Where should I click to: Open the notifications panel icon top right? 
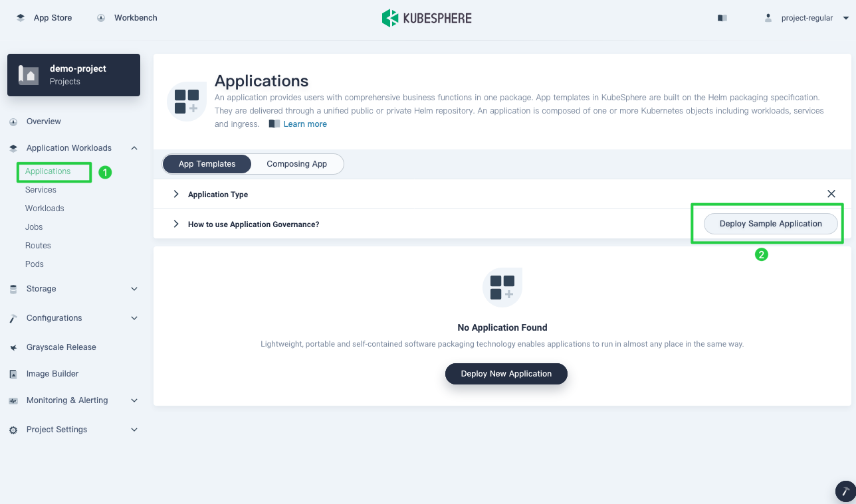[722, 18]
